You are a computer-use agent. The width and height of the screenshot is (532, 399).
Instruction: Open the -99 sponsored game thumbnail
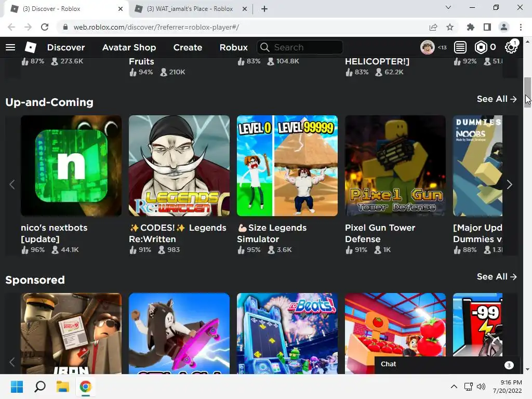pos(478,325)
